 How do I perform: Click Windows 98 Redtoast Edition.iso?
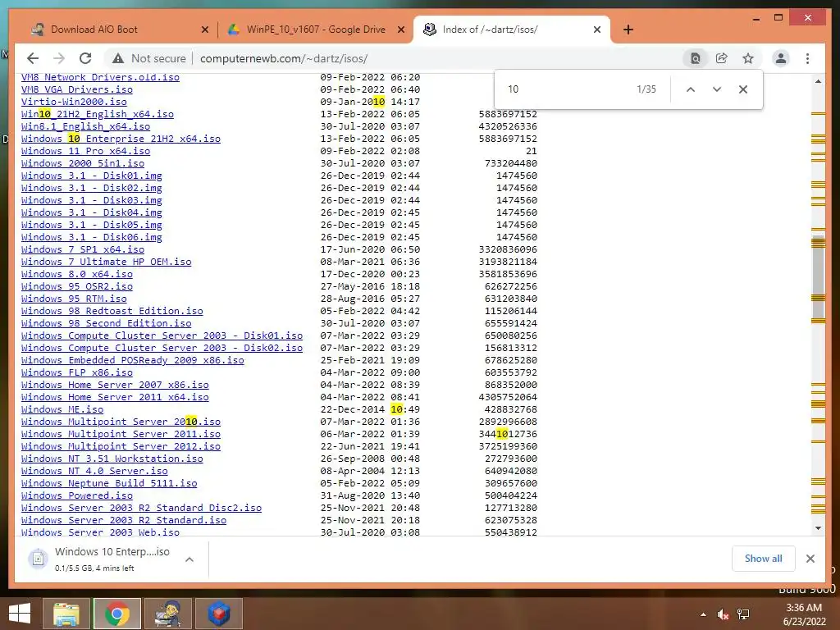(x=112, y=311)
